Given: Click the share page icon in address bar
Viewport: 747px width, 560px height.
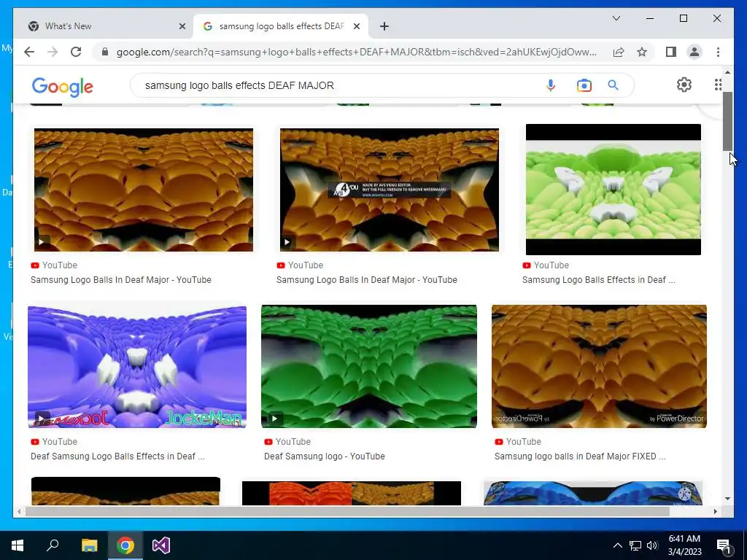Looking at the screenshot, I should (619, 52).
